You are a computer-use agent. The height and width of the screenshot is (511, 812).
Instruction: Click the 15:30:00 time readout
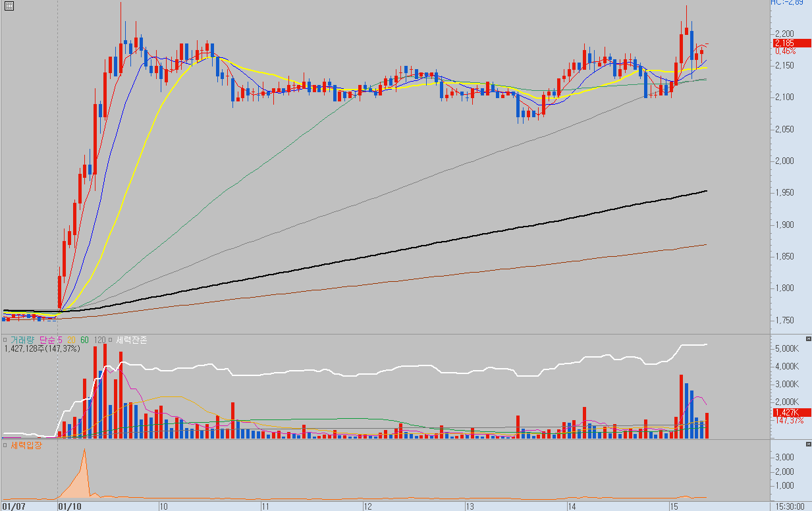pyautogui.click(x=789, y=506)
